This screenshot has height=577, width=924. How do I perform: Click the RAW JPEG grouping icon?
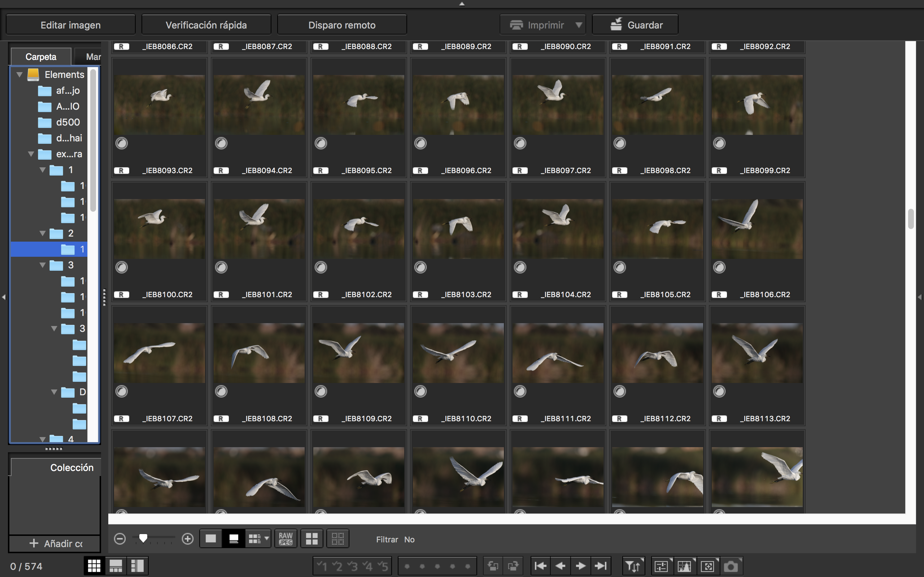point(286,539)
